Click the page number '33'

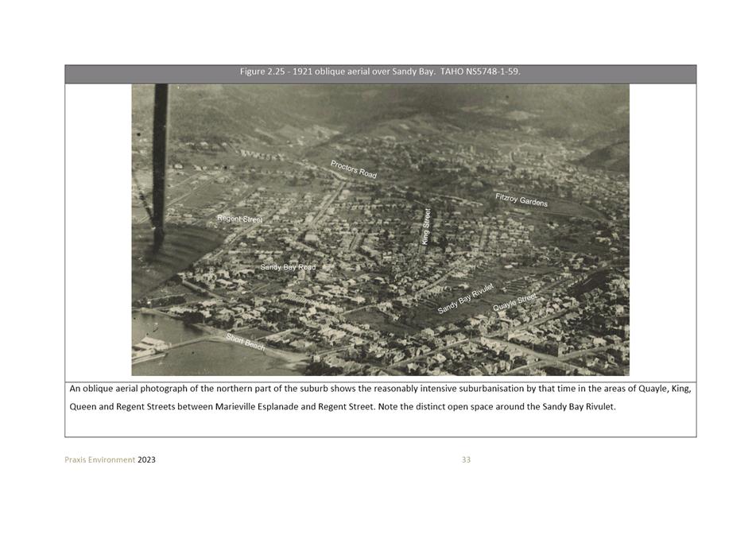tap(466, 459)
